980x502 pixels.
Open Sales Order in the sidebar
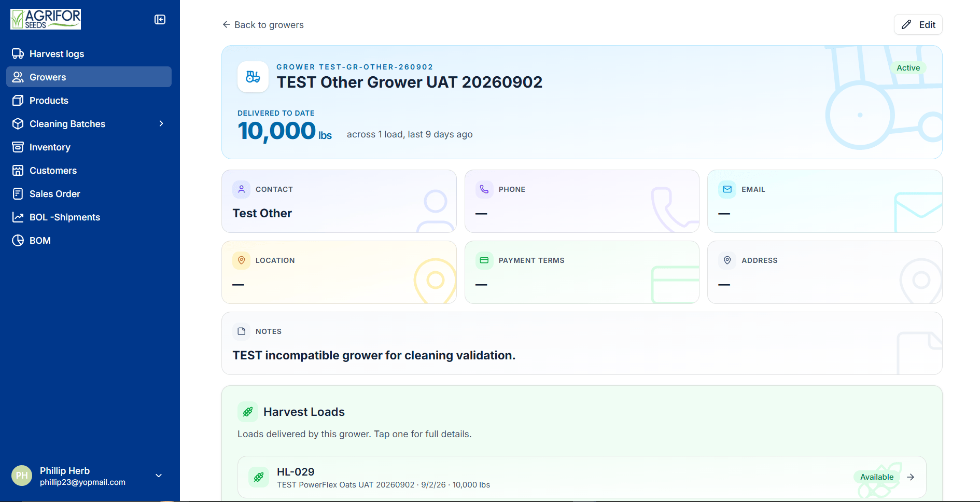(x=89, y=194)
